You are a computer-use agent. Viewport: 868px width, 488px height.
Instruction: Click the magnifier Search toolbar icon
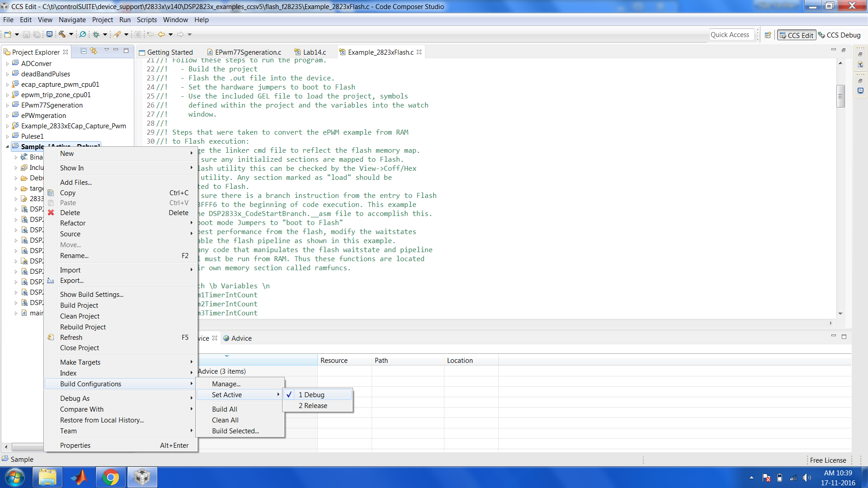click(83, 34)
